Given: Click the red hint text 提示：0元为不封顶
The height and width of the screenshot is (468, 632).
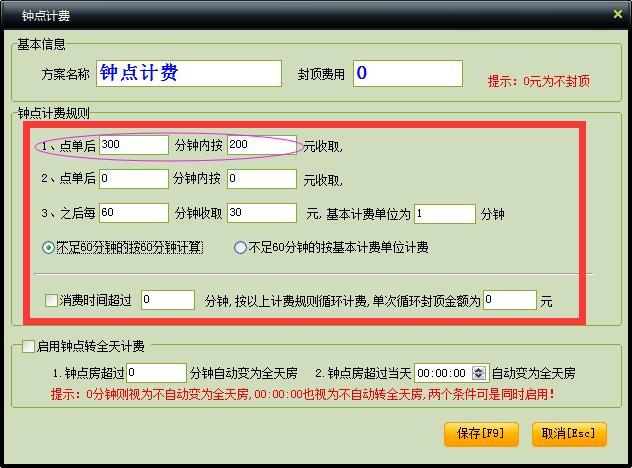Looking at the screenshot, I should (x=538, y=81).
